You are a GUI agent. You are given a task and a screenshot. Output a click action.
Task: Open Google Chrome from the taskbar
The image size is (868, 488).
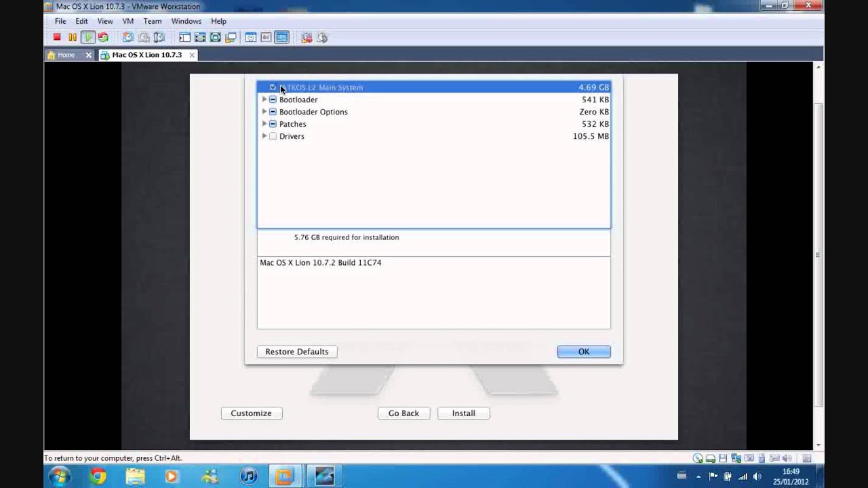[98, 476]
